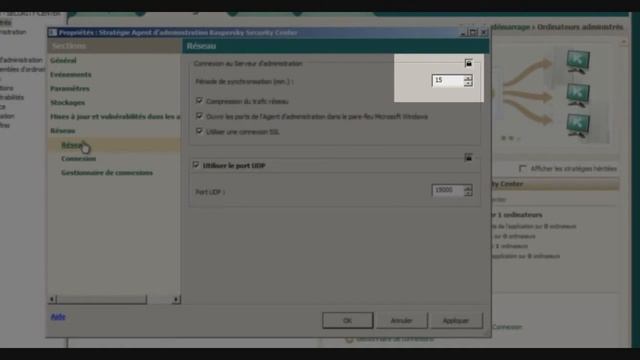This screenshot has width=640, height=360.
Task: Click the top computer icon in background diagram
Action: click(x=578, y=62)
